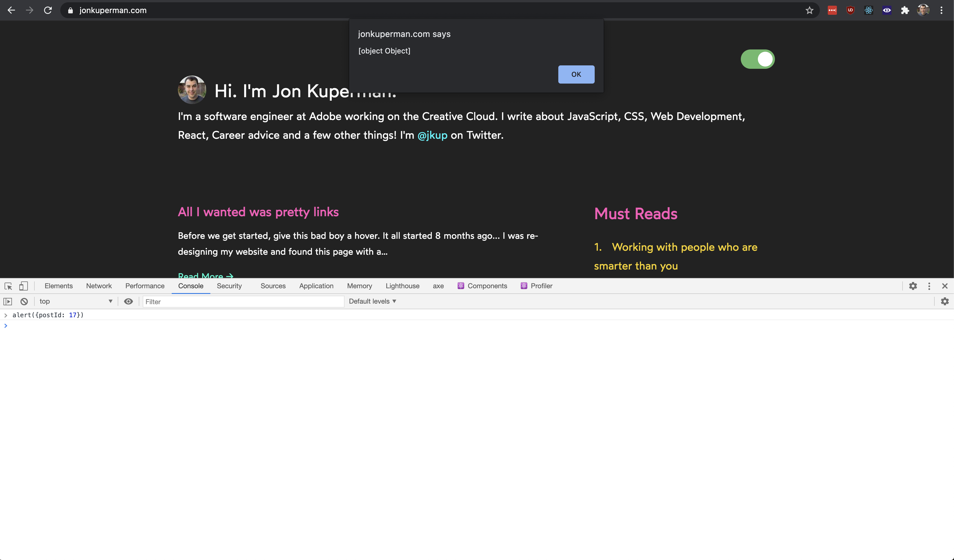
Task: Show the console sidebar
Action: (x=8, y=301)
